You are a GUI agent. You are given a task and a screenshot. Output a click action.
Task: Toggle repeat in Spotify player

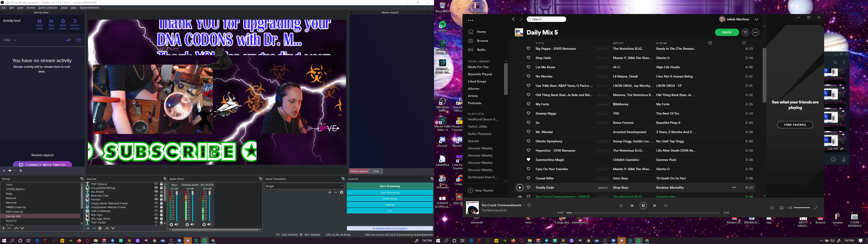click(x=665, y=206)
